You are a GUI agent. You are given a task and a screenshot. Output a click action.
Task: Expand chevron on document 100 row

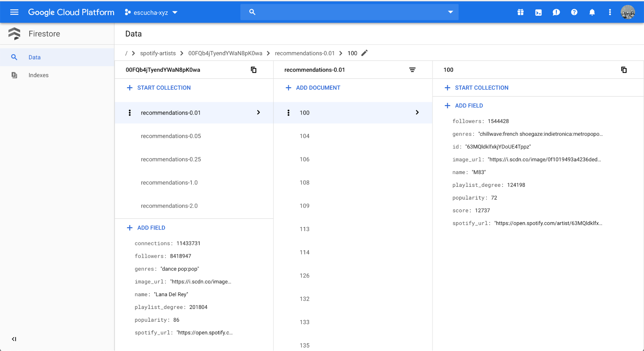click(417, 112)
